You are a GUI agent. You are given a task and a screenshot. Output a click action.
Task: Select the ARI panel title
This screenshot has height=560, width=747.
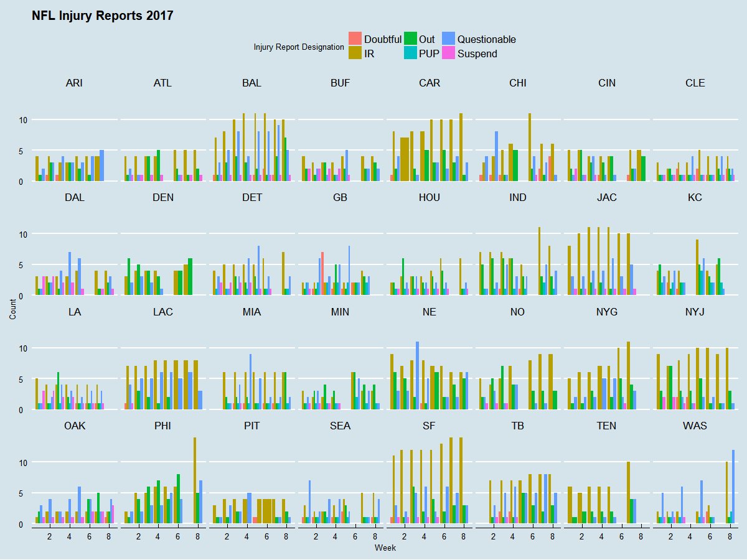pos(74,83)
